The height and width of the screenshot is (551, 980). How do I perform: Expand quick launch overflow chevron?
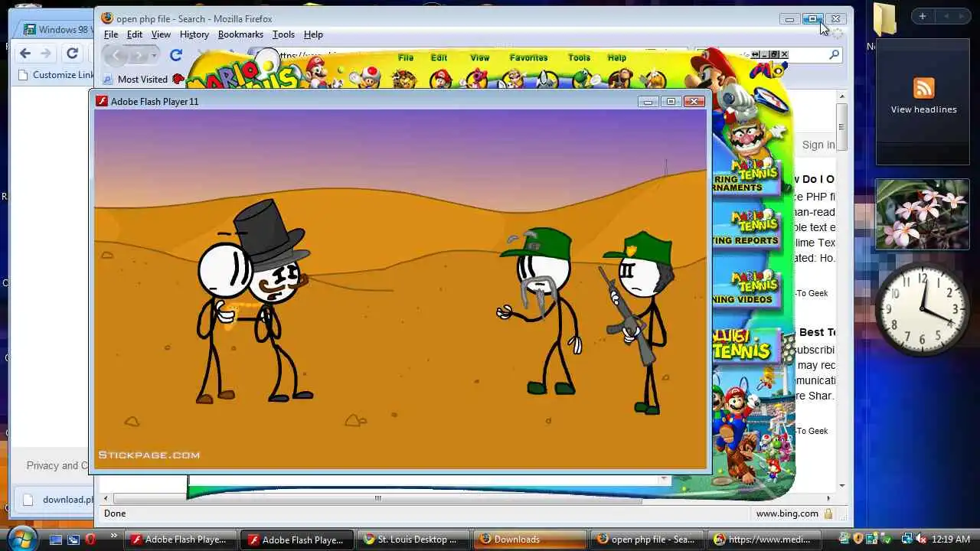click(x=114, y=536)
